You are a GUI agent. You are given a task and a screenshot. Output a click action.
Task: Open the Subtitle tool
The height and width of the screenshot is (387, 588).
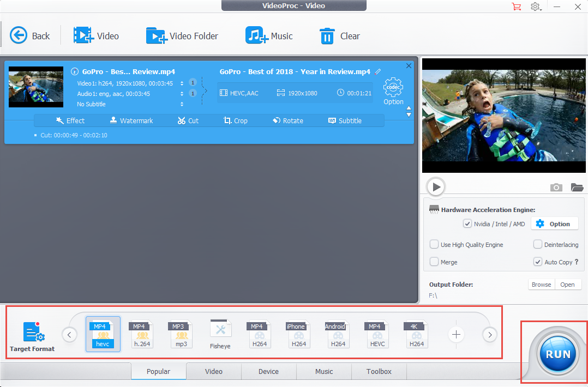pyautogui.click(x=345, y=120)
